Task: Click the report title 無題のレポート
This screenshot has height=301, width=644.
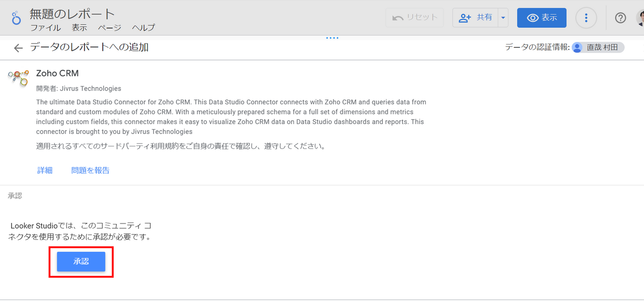Action: click(72, 14)
